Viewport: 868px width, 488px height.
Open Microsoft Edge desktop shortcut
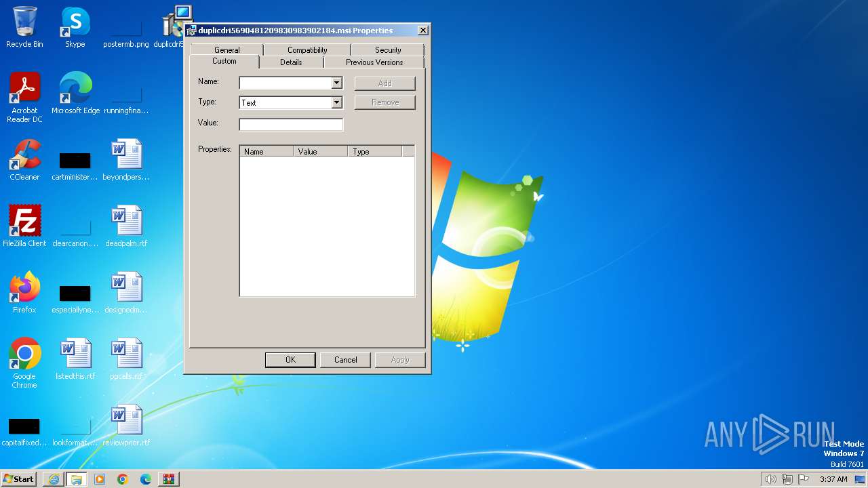coord(75,94)
